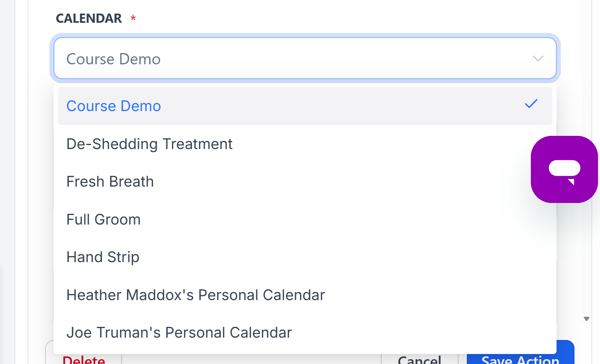Click the blue checkmark beside Course Demo
Viewport: 600px width, 364px height.
pyautogui.click(x=531, y=104)
